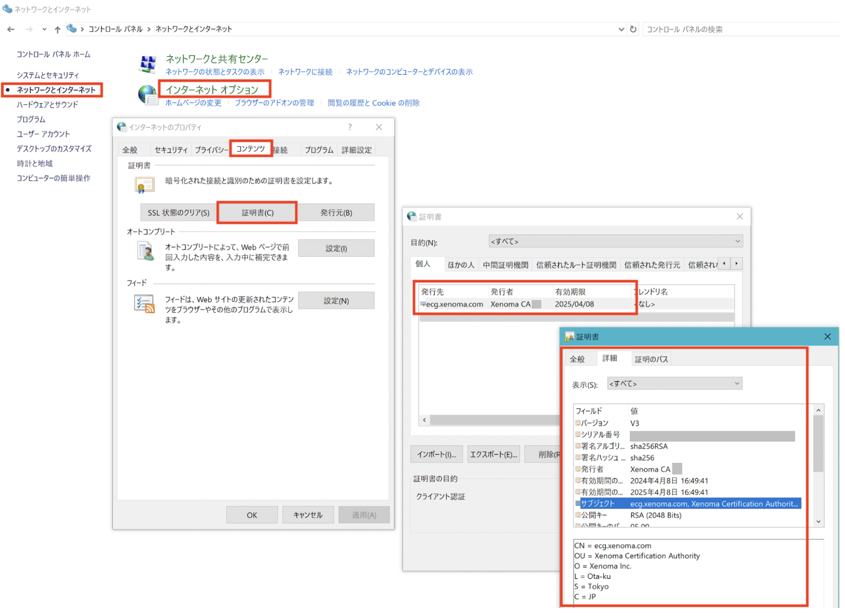
Task: Open インターネット オプション link
Action: (212, 90)
